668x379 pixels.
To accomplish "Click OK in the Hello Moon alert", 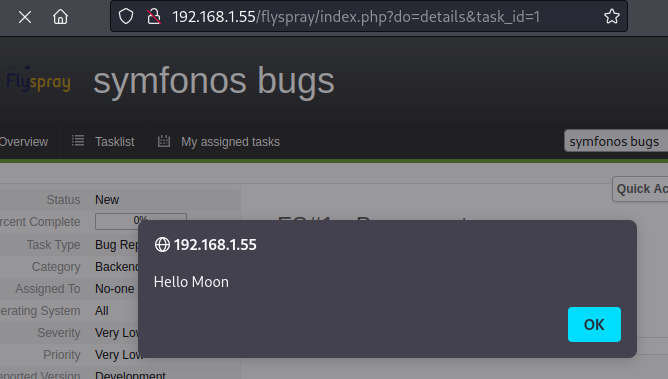I will tap(594, 324).
